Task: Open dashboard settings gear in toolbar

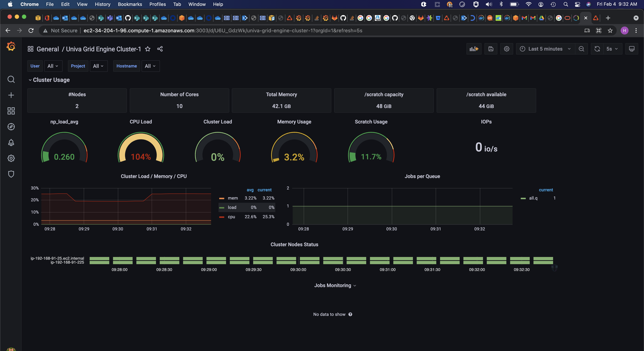Action: pos(507,49)
